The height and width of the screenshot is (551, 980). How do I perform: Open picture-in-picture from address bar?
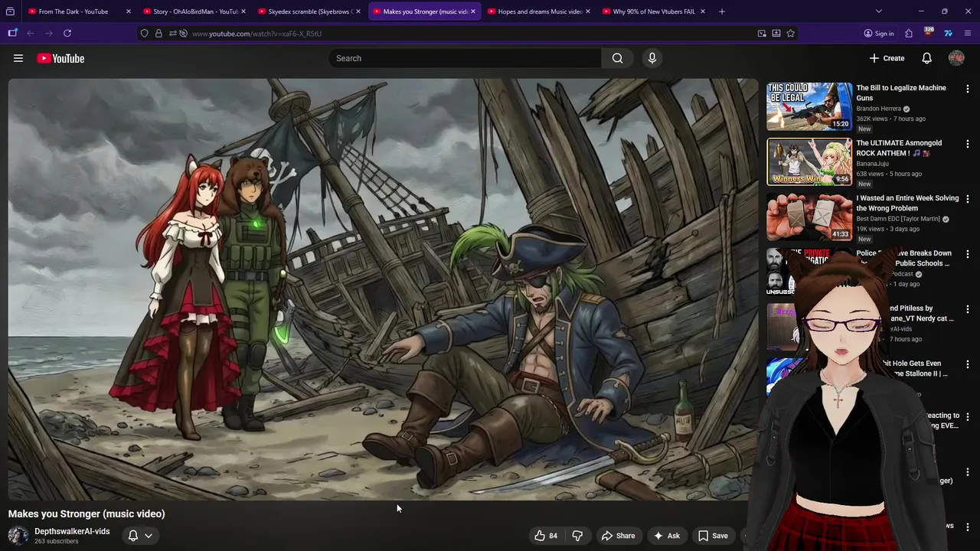(x=762, y=34)
